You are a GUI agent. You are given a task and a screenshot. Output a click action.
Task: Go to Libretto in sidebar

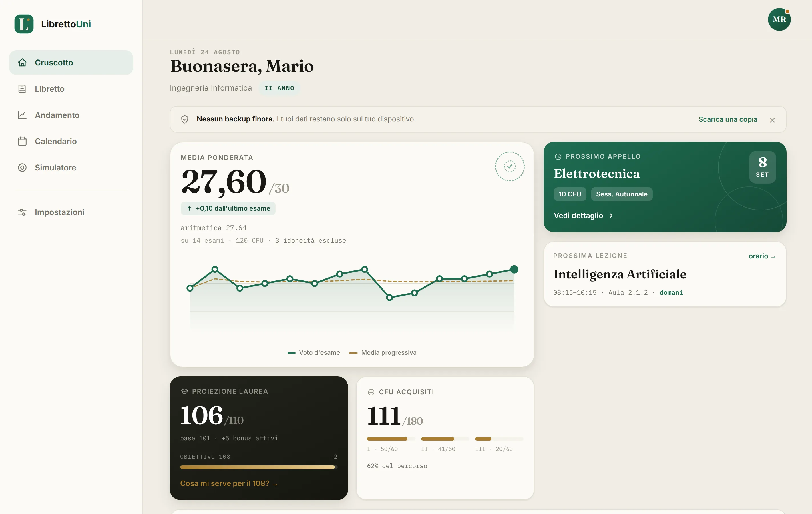(x=71, y=89)
